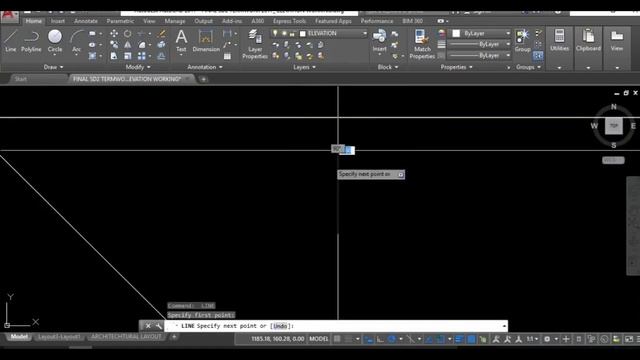Toggle transparency in status bar
Image resolution: width=640 pixels, height=360 pixels.
[471, 339]
